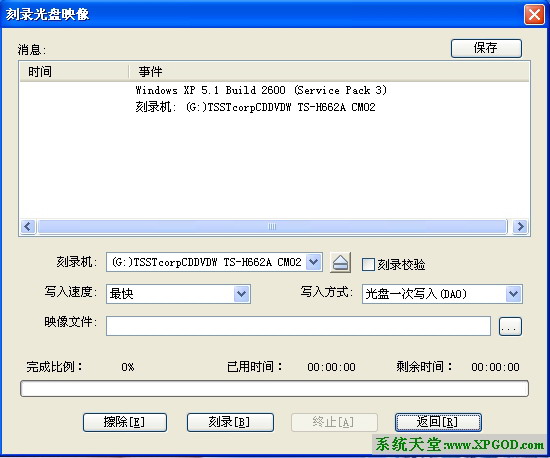The width and height of the screenshot is (550, 458).
Task: Click the left scroll arrow in message list
Action: click(28, 227)
